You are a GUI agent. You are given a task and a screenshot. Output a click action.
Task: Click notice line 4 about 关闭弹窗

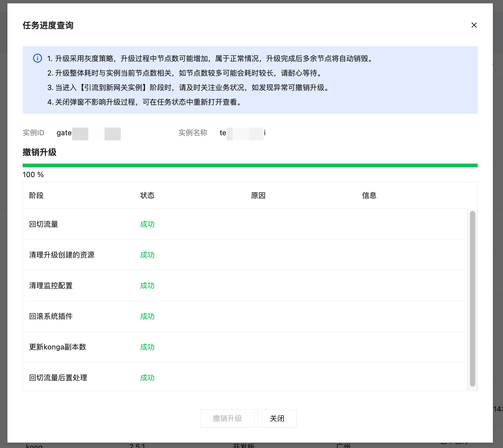coord(145,102)
